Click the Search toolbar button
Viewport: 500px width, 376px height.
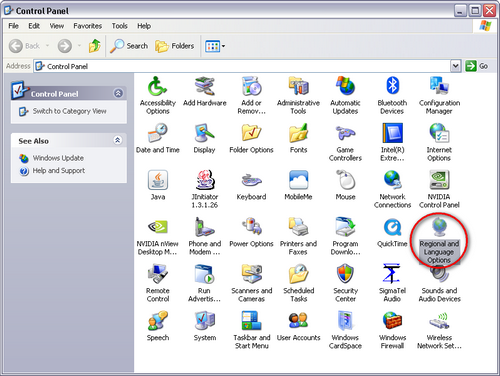pos(129,46)
